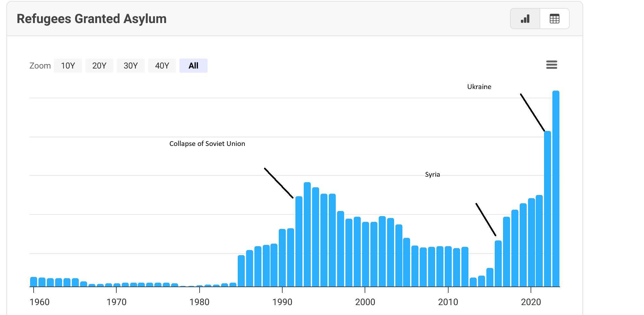Click the first bar at 1960

[34, 282]
